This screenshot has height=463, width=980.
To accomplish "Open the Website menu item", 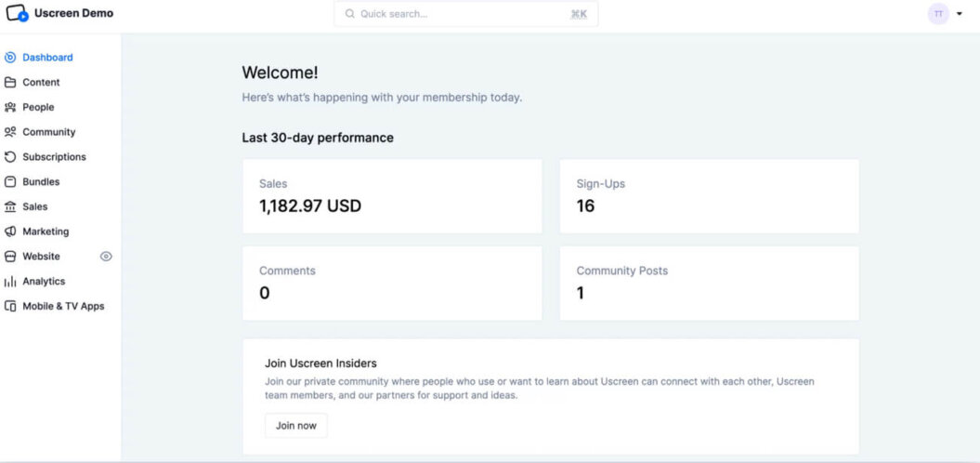I will (41, 257).
